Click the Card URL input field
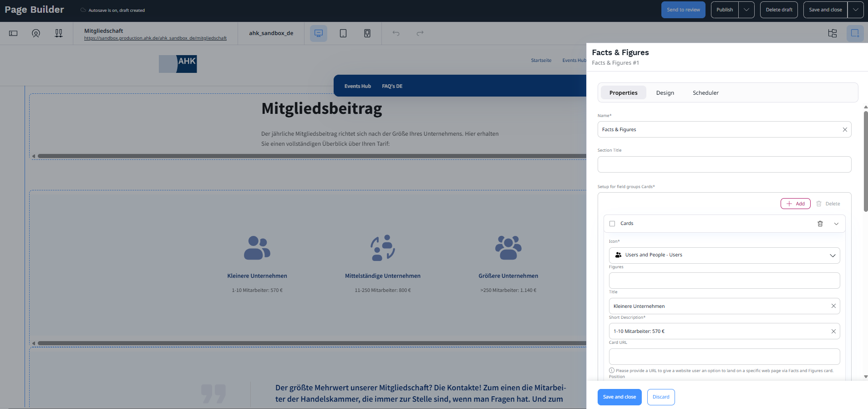The width and height of the screenshot is (868, 409). coord(725,357)
